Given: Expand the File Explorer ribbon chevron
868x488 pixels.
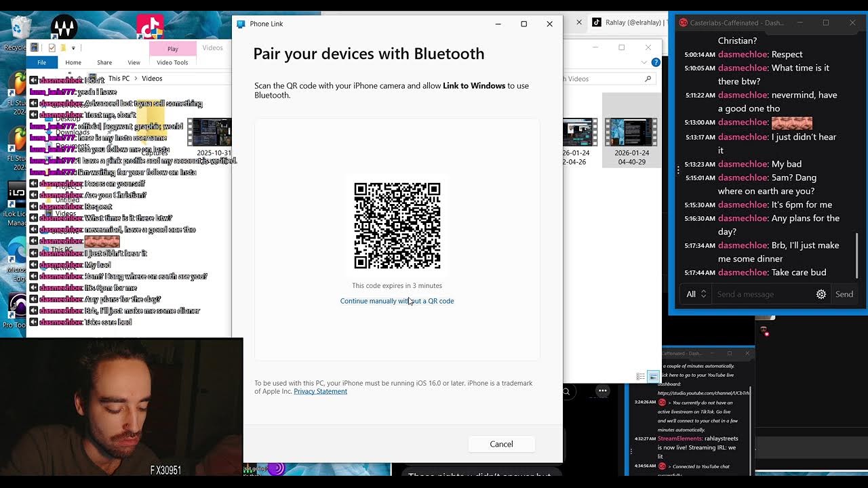Looking at the screenshot, I should coord(644,62).
